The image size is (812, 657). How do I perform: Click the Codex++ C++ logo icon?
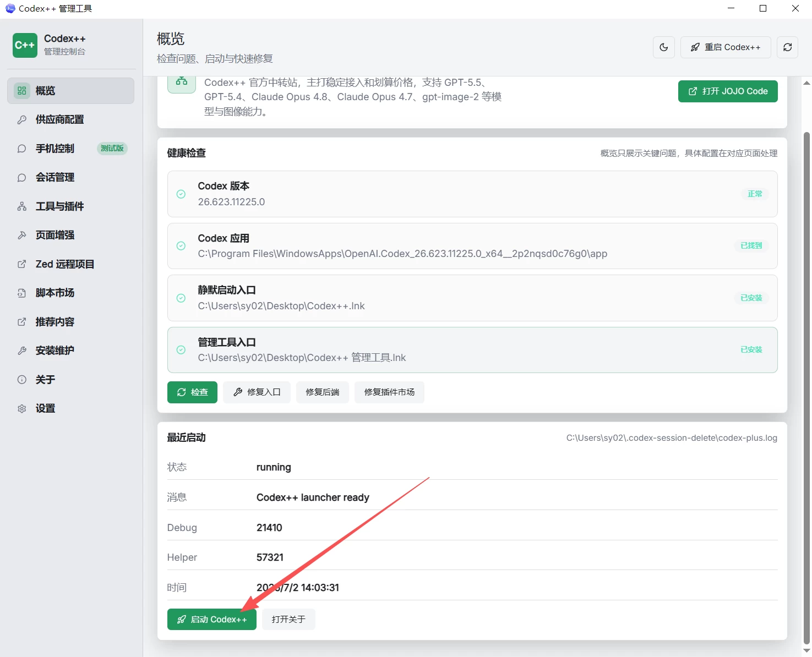pos(25,45)
